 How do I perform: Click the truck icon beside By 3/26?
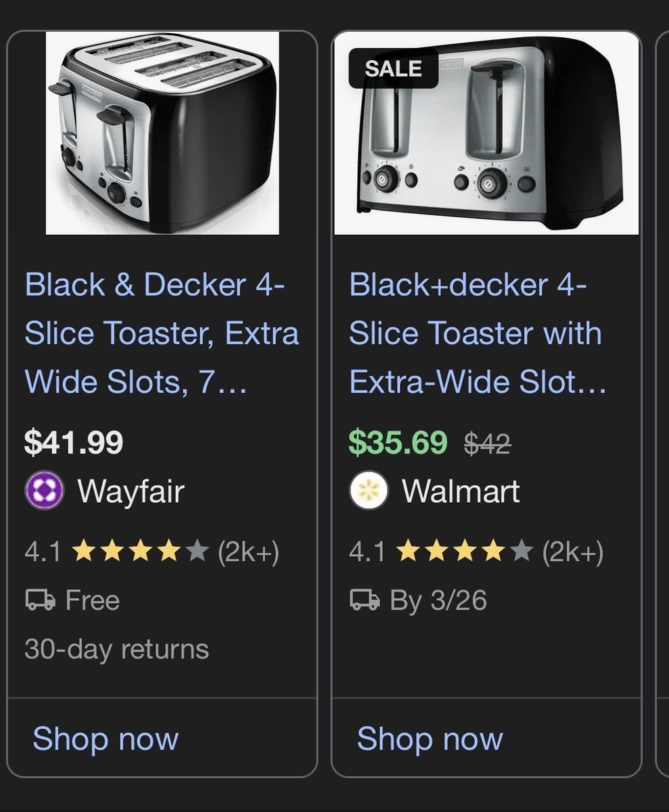(365, 600)
